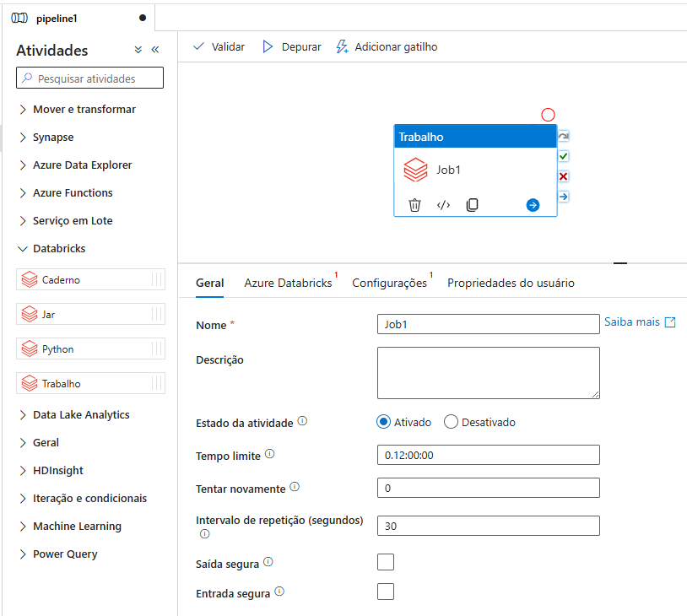The width and height of the screenshot is (687, 616).
Task: Click the blue arrow on Job1 node
Action: click(x=533, y=205)
